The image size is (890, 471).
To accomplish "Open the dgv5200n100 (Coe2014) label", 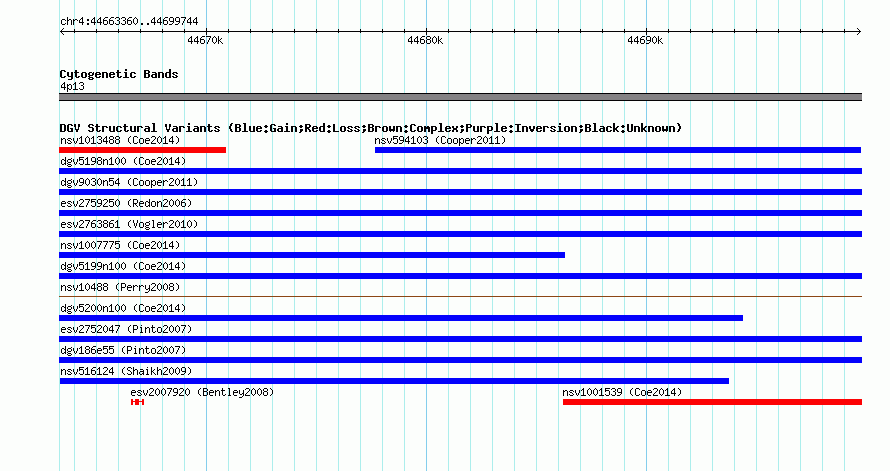I will [123, 308].
